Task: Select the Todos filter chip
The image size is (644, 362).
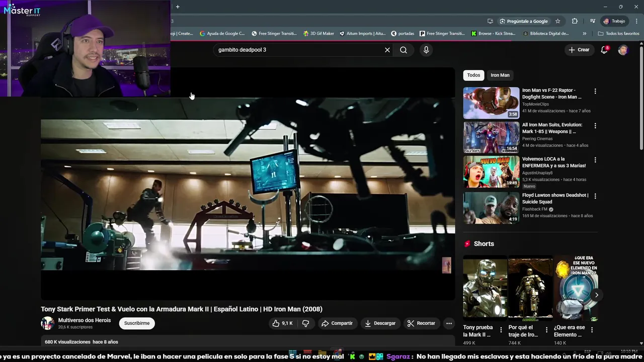Action: [473, 75]
